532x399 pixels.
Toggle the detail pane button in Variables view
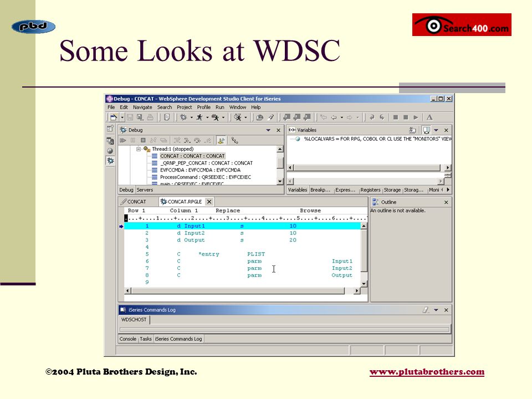[x=427, y=130]
